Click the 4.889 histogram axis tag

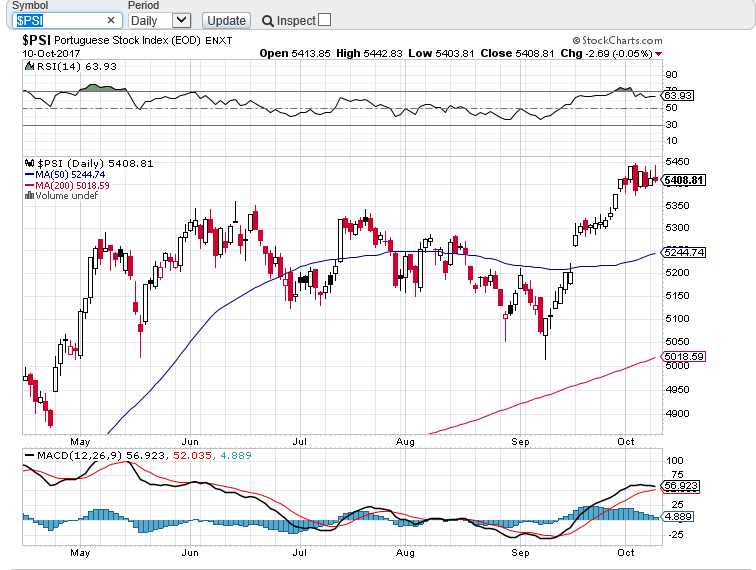click(x=678, y=516)
